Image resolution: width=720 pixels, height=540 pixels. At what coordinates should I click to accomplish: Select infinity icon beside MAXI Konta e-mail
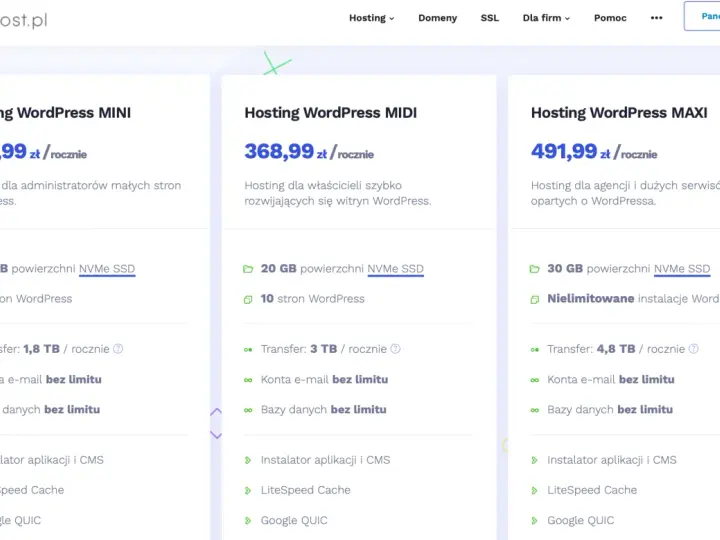tap(534, 380)
